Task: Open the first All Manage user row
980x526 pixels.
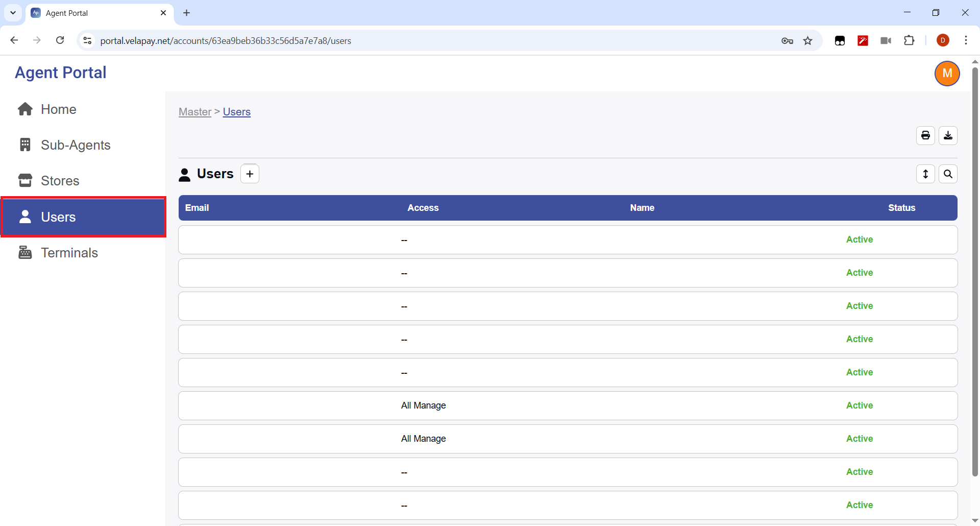Action: click(568, 405)
